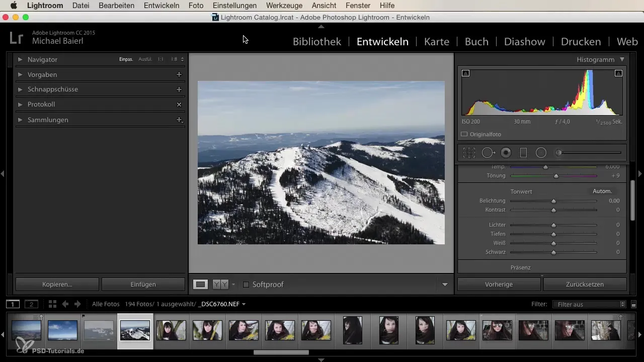Open the Filter aus dropdown

tap(589, 304)
